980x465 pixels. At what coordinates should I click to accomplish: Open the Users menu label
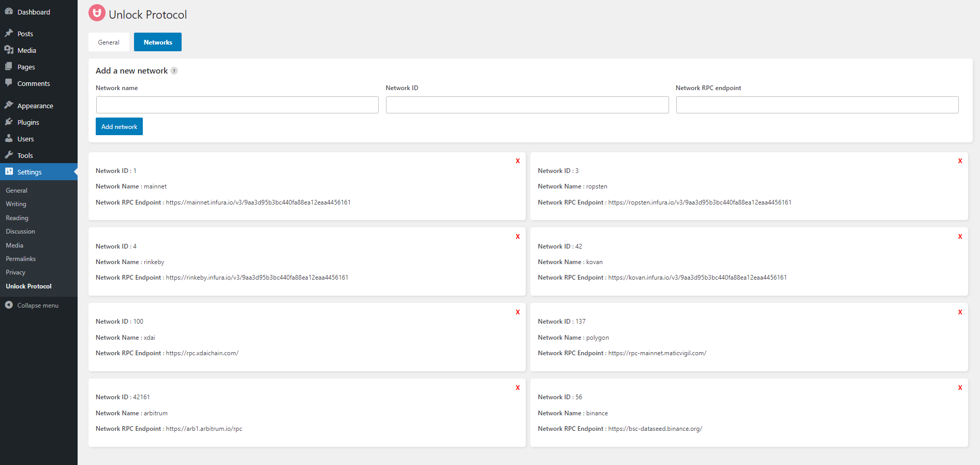pos(25,139)
